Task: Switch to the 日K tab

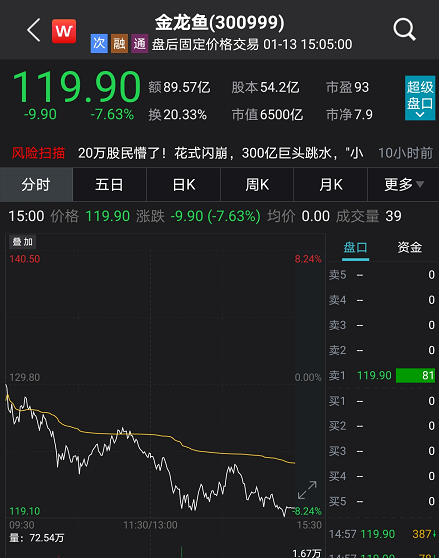Action: tap(184, 185)
